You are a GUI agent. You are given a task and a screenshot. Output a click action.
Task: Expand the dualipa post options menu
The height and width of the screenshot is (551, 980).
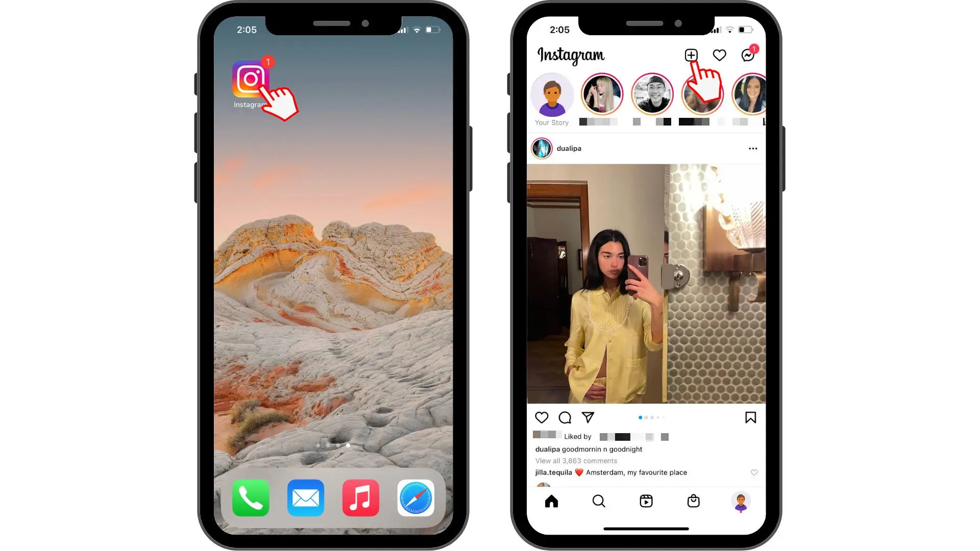point(753,148)
